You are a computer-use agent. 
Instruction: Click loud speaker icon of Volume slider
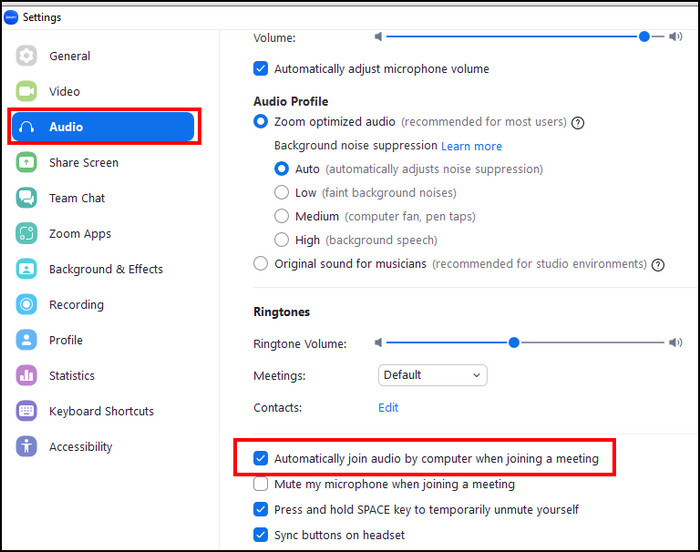(x=675, y=37)
